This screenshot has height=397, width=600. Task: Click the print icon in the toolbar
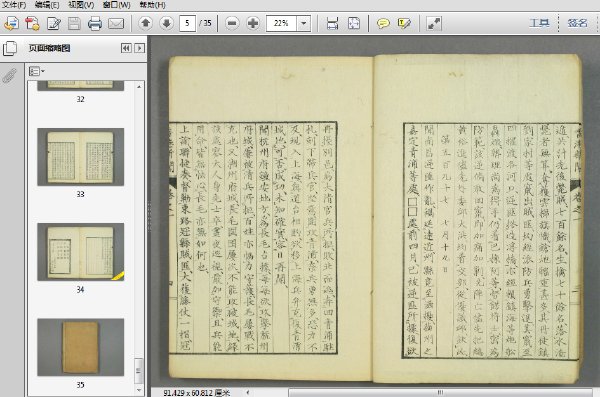click(x=95, y=23)
